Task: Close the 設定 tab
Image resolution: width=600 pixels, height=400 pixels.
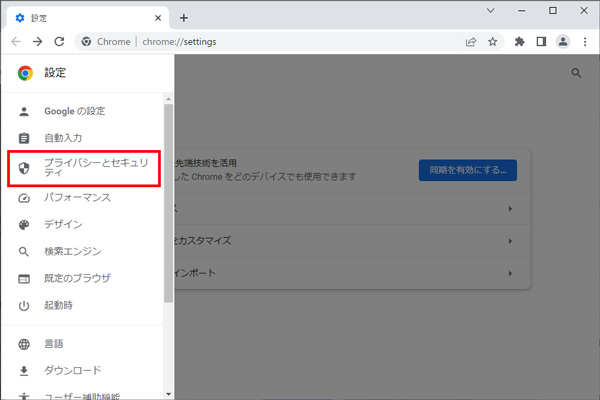Action: click(x=158, y=18)
